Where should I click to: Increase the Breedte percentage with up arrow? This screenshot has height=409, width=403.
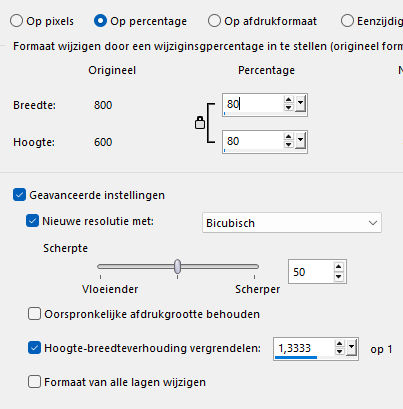coord(288,100)
